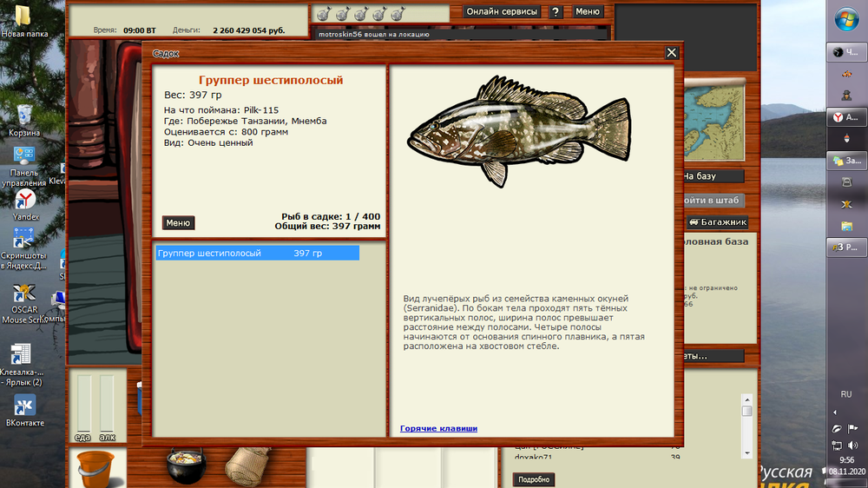Open the Онлайн сервисы menu
Screen dimensions: 868x488
pyautogui.click(x=502, y=12)
